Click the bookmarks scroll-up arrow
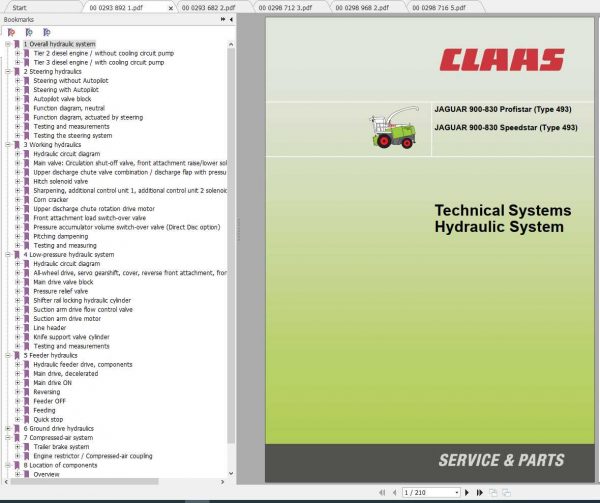600x503 pixels. point(231,44)
